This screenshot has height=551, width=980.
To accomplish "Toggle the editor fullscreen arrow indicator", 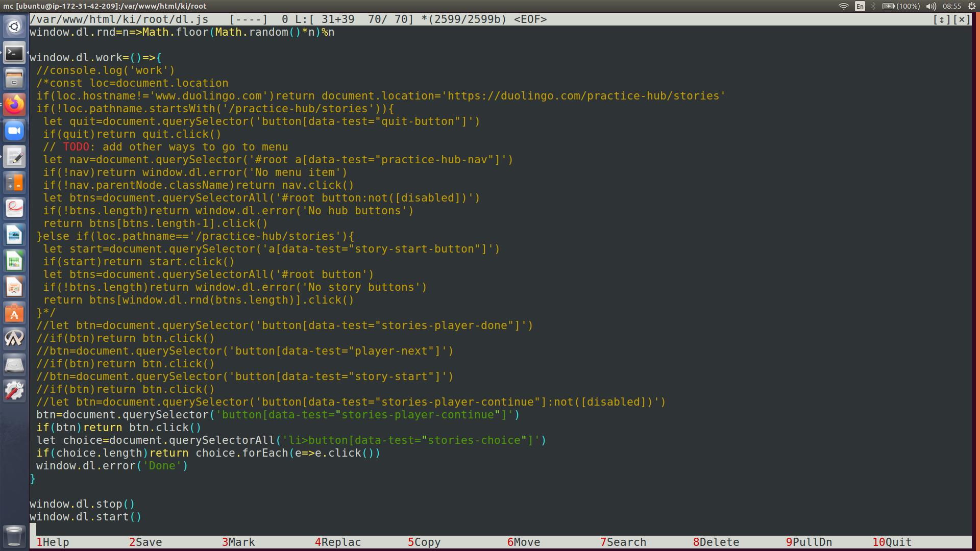I will [942, 19].
